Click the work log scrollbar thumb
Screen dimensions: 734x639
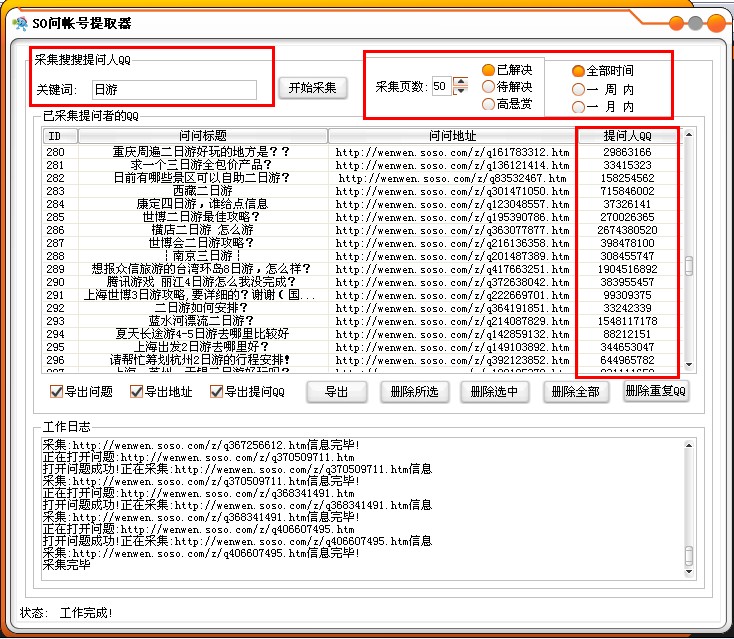[x=689, y=556]
